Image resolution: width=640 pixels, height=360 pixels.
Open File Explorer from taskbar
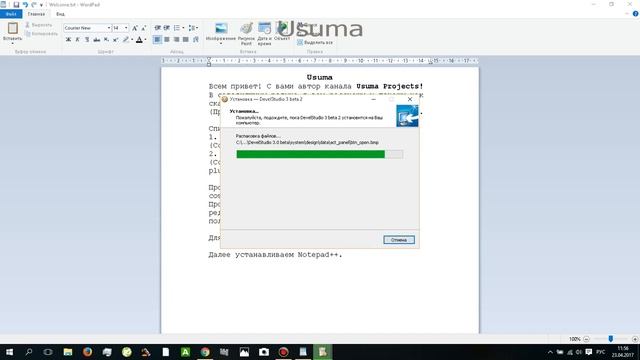point(68,352)
